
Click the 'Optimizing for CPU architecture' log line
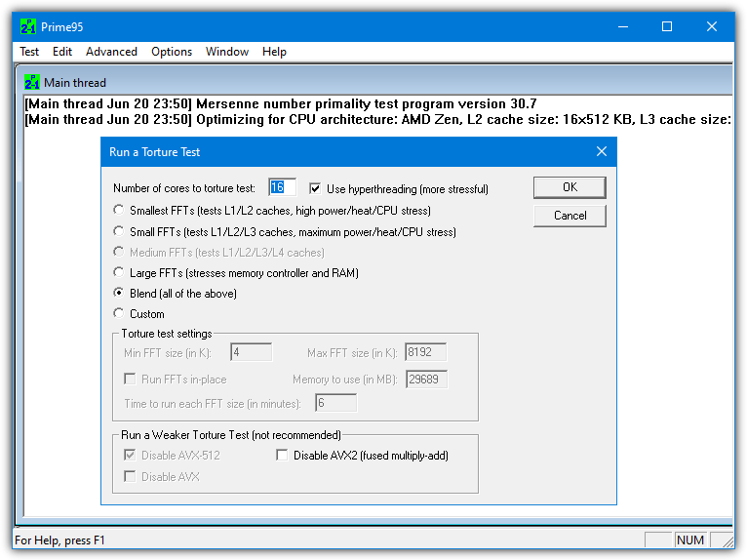[377, 119]
